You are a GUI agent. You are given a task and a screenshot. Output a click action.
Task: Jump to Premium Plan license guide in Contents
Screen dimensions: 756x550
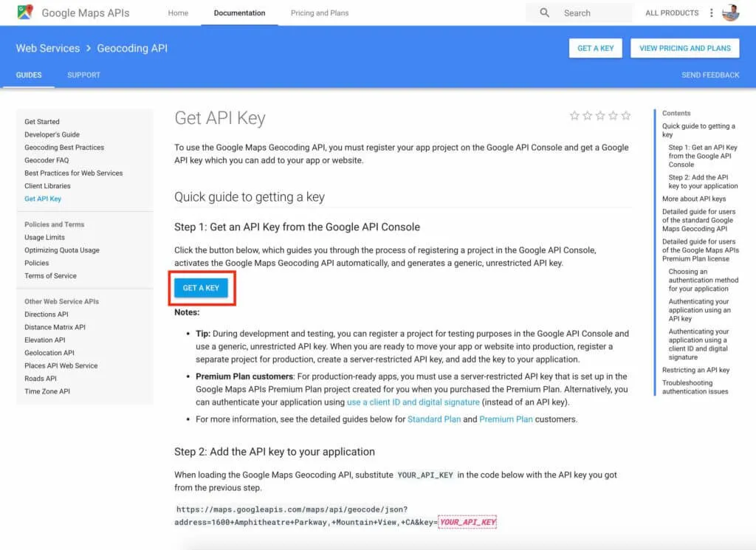tap(701, 250)
